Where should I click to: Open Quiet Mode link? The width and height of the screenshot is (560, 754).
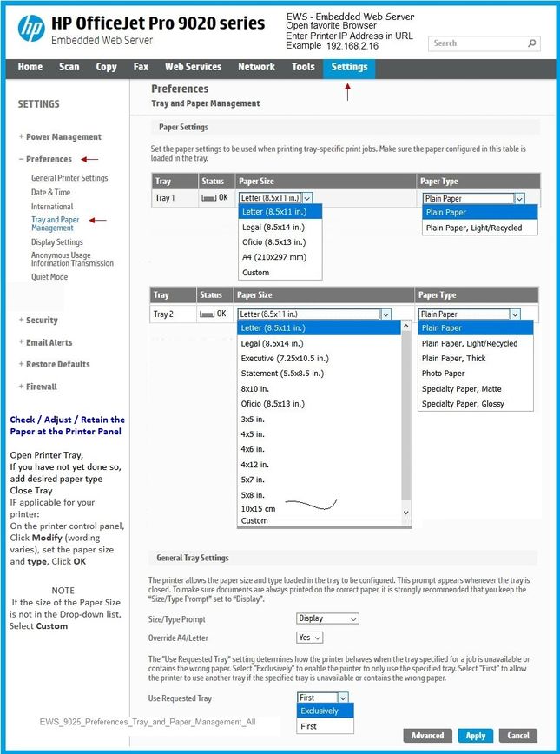pos(49,277)
